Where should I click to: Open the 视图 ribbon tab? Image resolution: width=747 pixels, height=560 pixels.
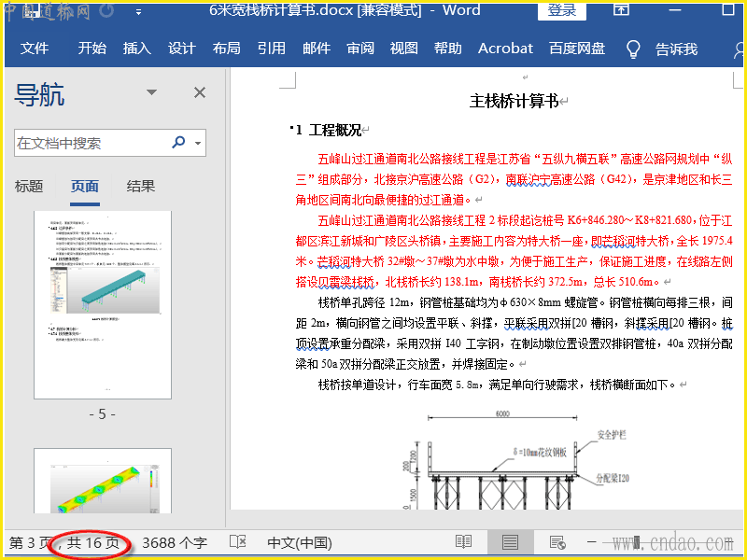[x=404, y=49]
